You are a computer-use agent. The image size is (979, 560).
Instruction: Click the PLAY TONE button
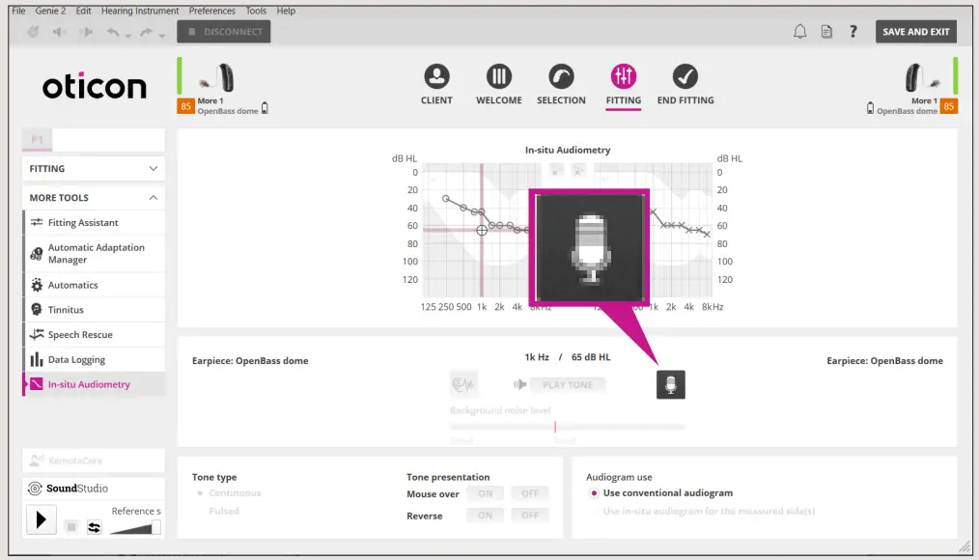[x=568, y=384]
